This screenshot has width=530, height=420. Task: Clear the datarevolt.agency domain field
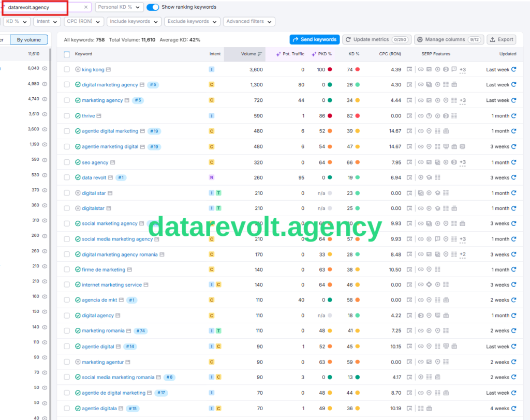pyautogui.click(x=86, y=7)
